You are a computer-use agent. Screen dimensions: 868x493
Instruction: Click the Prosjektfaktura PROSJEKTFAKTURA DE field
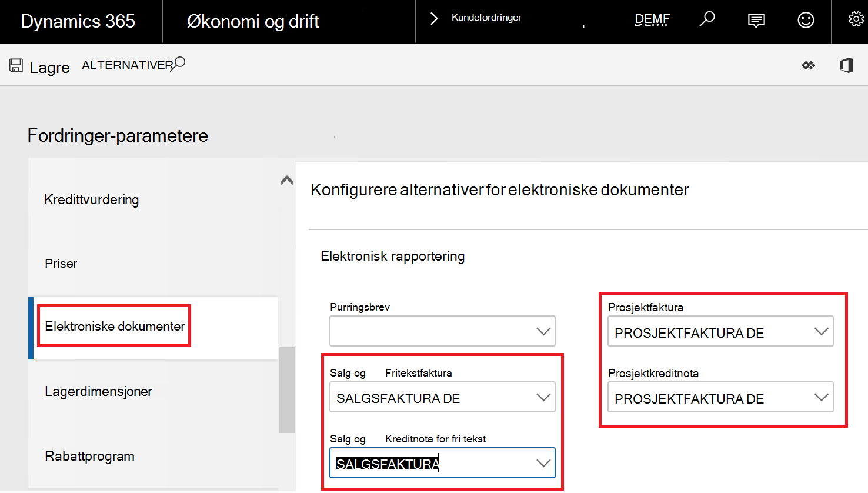720,331
